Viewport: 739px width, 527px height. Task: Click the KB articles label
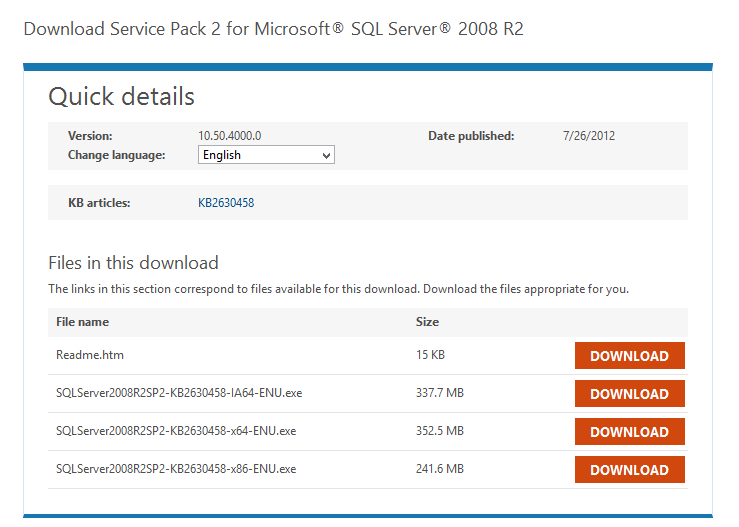point(99,203)
